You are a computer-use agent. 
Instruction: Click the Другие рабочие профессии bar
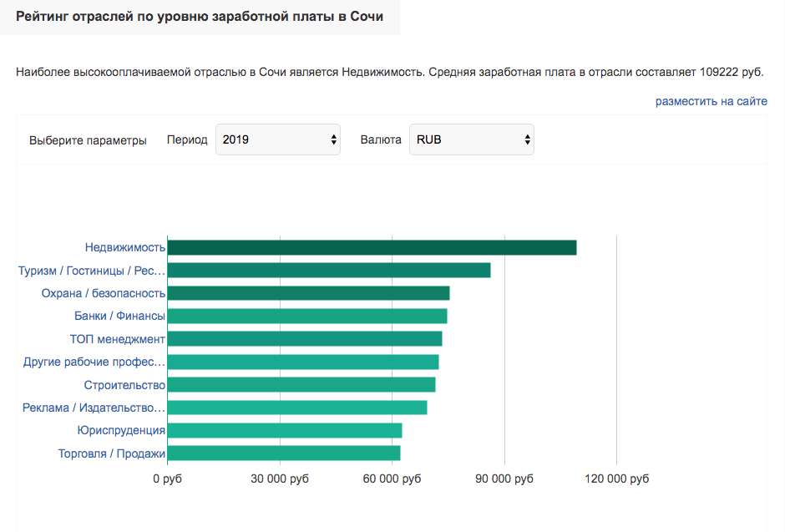click(303, 362)
